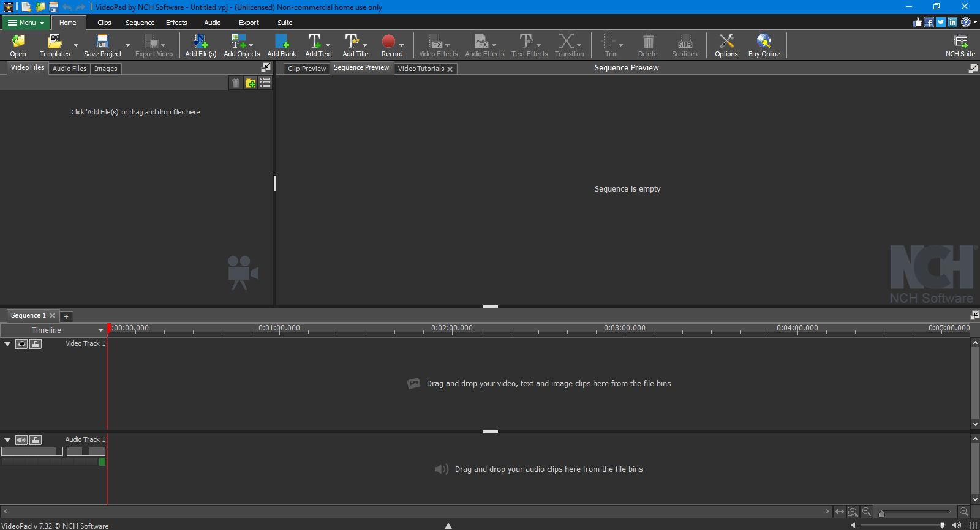980x530 pixels.
Task: Click the Video Effects FX icon
Action: (x=435, y=41)
